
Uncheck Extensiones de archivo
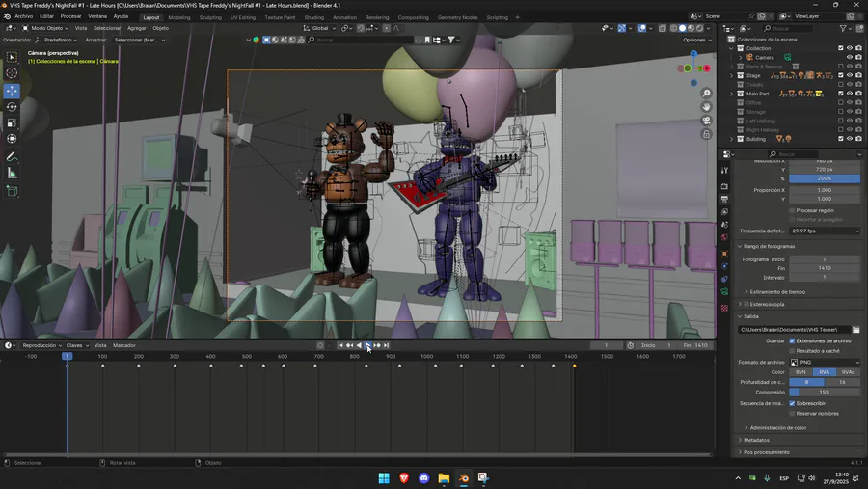click(x=792, y=341)
